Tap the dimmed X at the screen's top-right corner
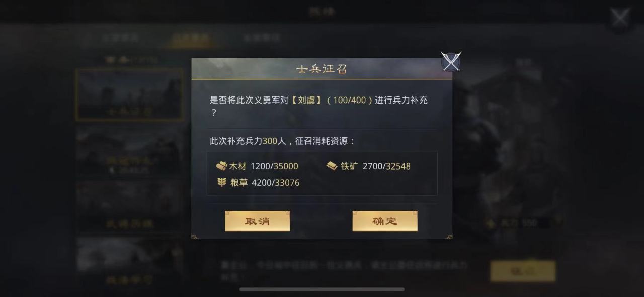 619,18
